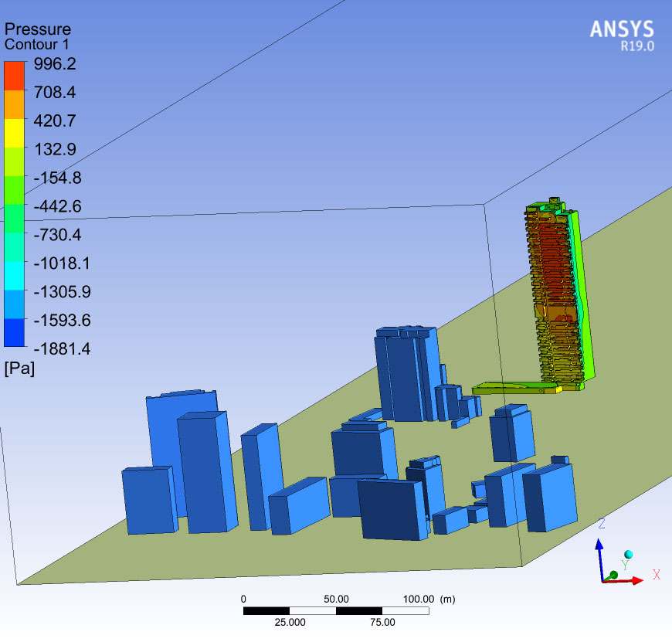This screenshot has width=672, height=642.
Task: Select the tall pressure-contoured tower
Action: 560,293
